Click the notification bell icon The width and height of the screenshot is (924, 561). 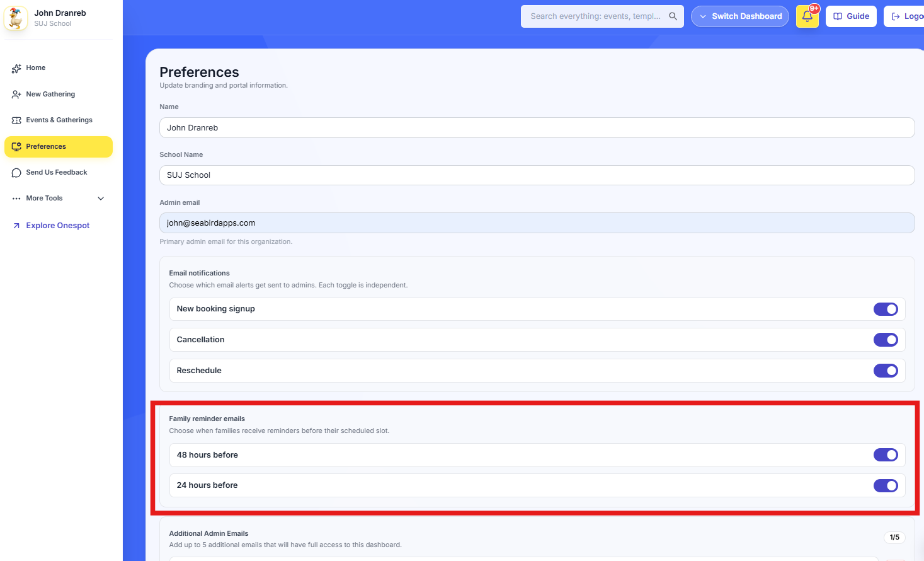pos(807,16)
